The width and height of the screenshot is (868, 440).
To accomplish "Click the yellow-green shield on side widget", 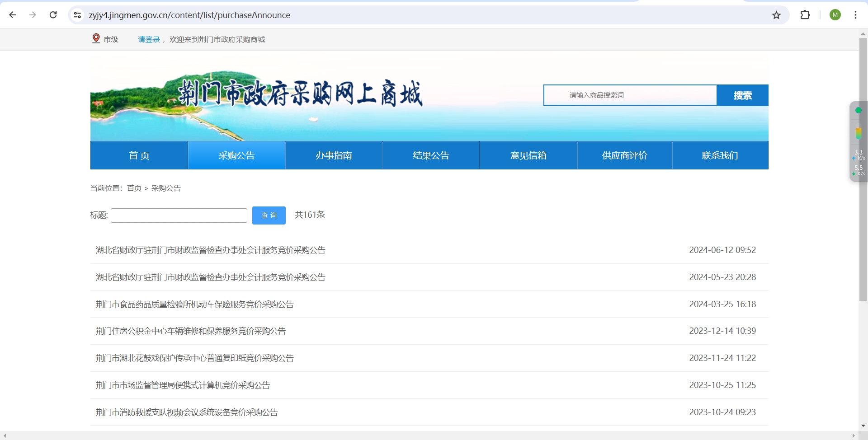I will click(858, 133).
